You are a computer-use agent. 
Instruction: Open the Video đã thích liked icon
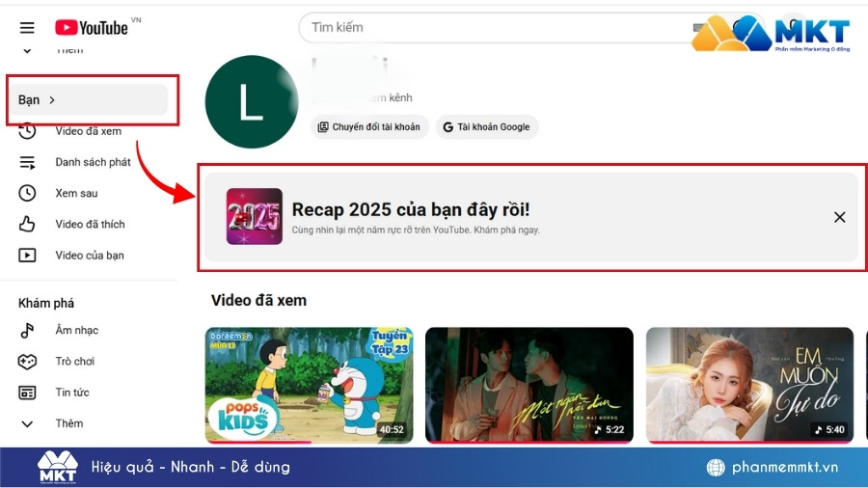point(27,224)
